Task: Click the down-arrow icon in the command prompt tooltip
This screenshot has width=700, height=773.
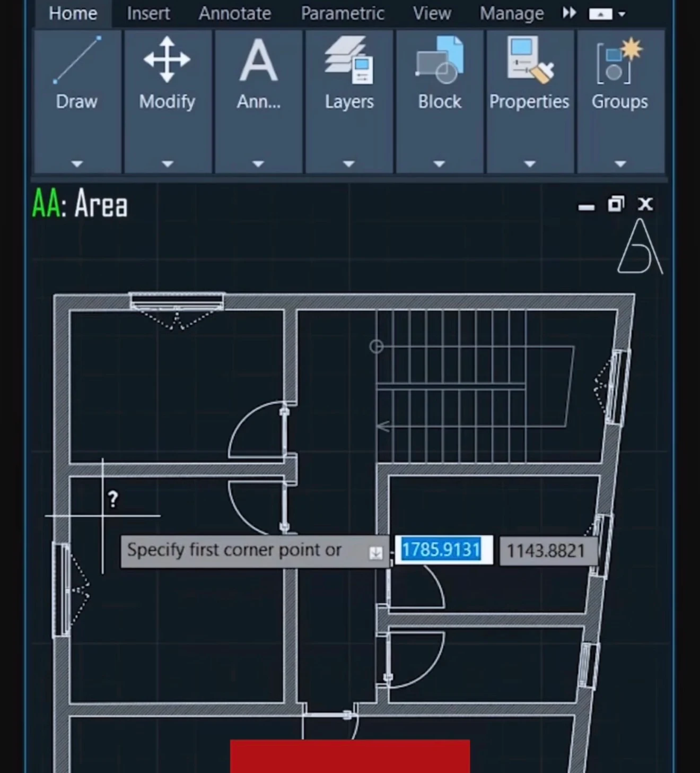Action: click(x=375, y=553)
